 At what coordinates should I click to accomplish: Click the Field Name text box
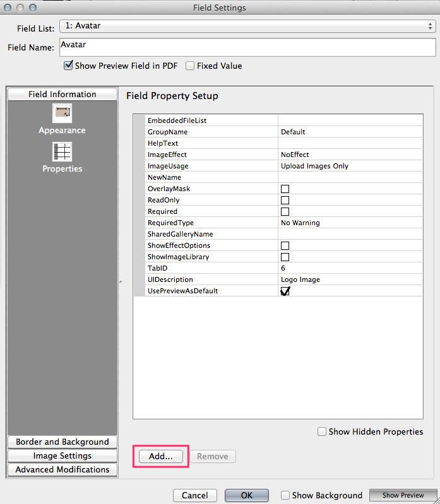coord(247,47)
